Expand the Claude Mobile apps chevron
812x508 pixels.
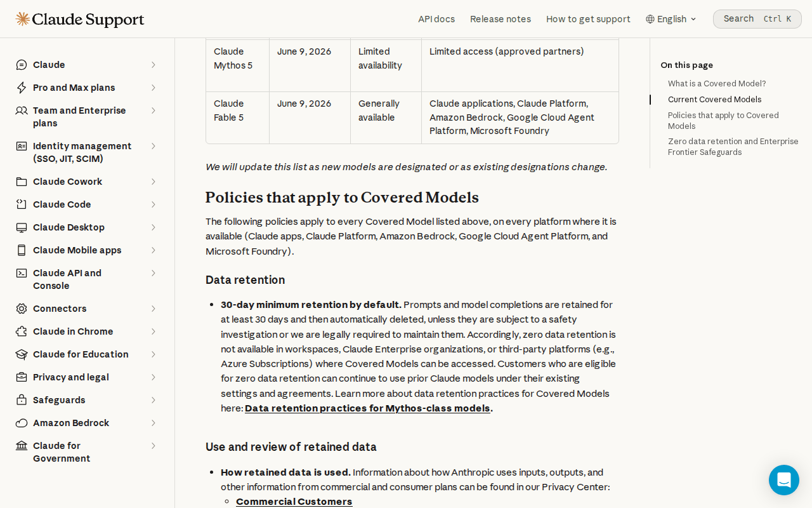point(153,250)
